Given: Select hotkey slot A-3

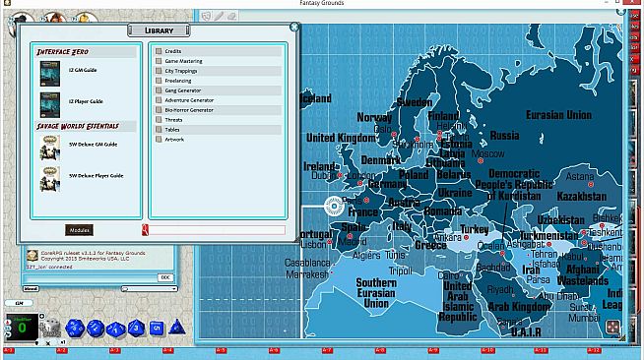Looking at the screenshot, I should click(114, 350).
